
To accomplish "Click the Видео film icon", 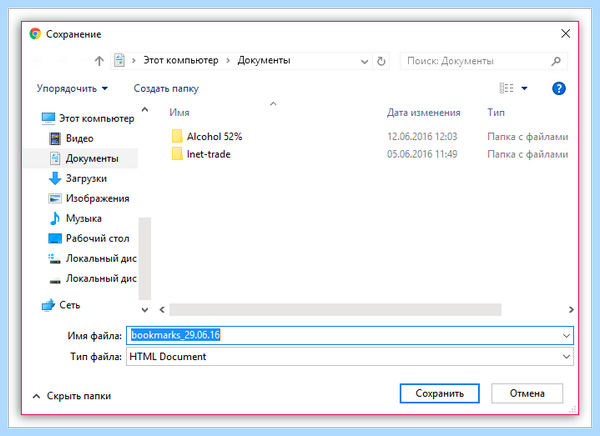I will pyautogui.click(x=55, y=138).
